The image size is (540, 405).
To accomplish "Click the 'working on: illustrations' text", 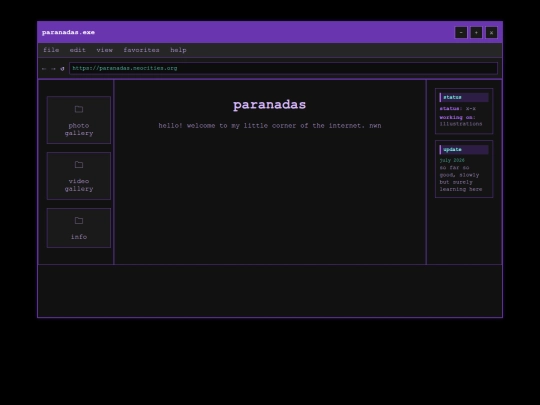I will [461, 121].
